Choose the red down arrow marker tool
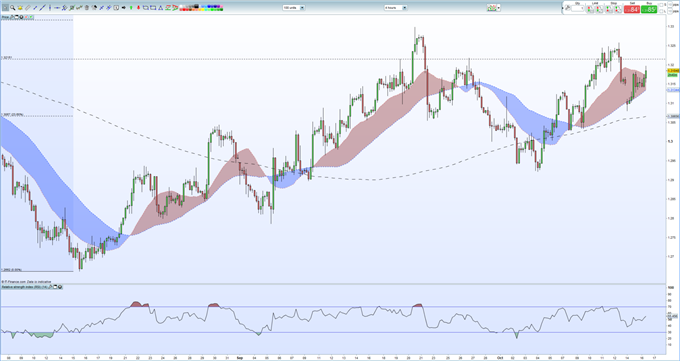Screen dimensions: 680x361 point(138,7)
